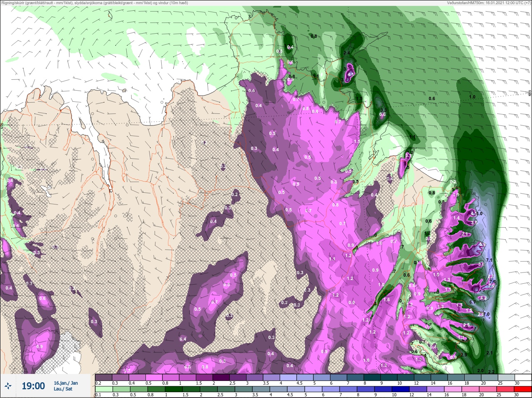
Task: Click the 19:00 forecast time display
Action: [33, 386]
